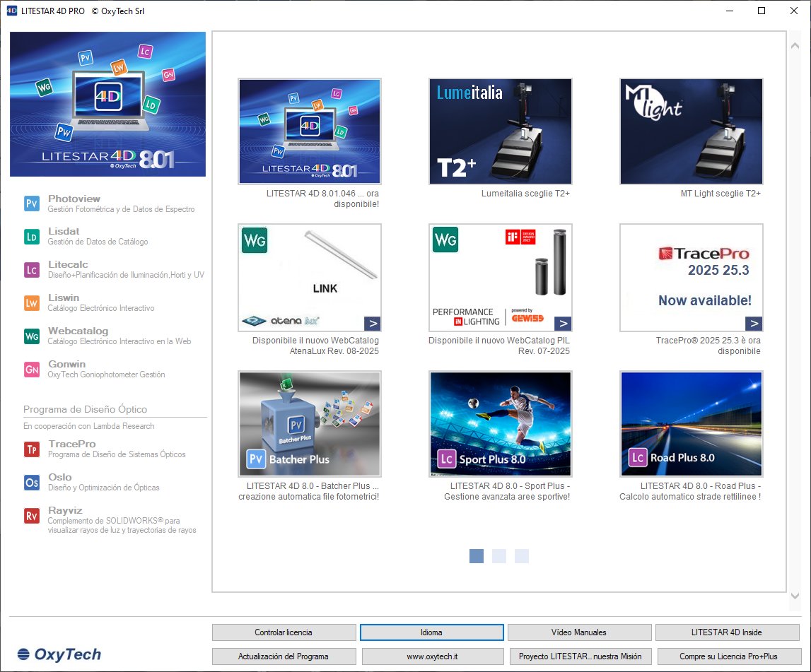Open the Photoview module icon
The height and width of the screenshot is (672, 811).
pos(32,204)
